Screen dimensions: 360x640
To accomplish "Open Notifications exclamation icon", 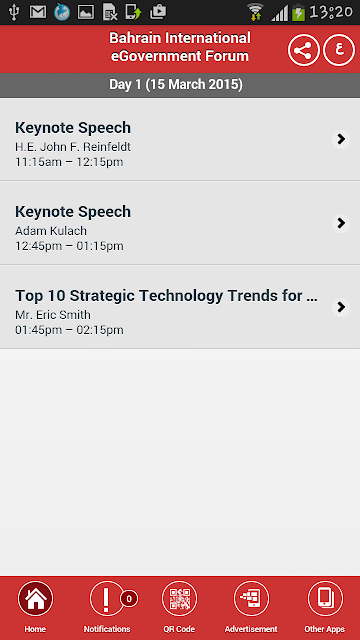I will coord(107,598).
